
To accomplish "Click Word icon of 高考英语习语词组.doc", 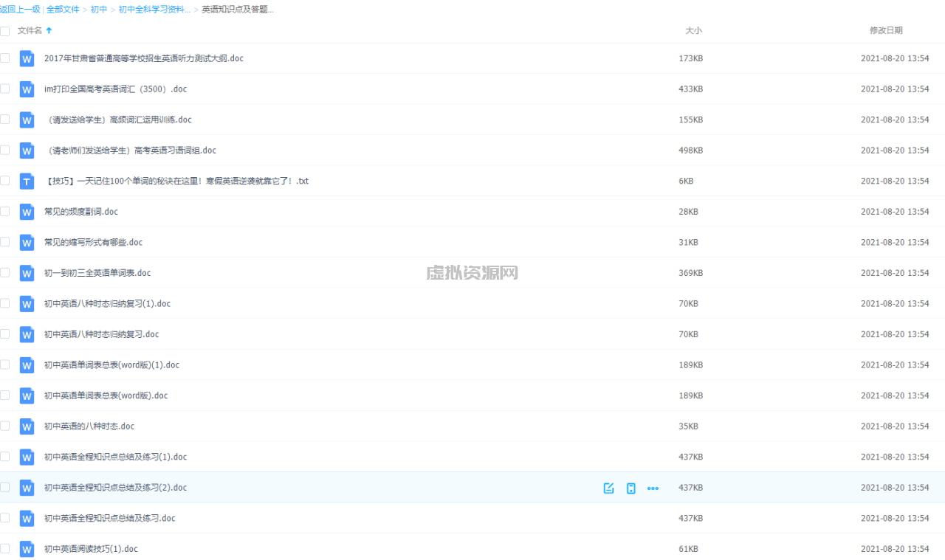I will (27, 151).
